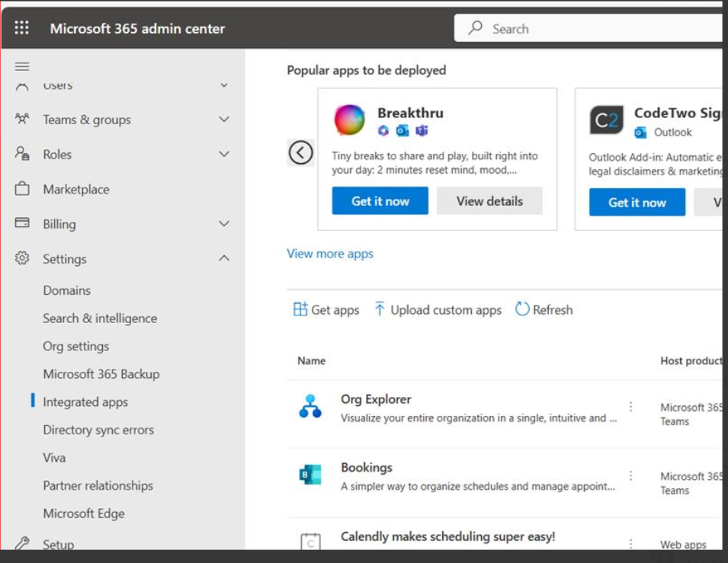
Task: Sort by the Name column header
Action: coord(311,360)
